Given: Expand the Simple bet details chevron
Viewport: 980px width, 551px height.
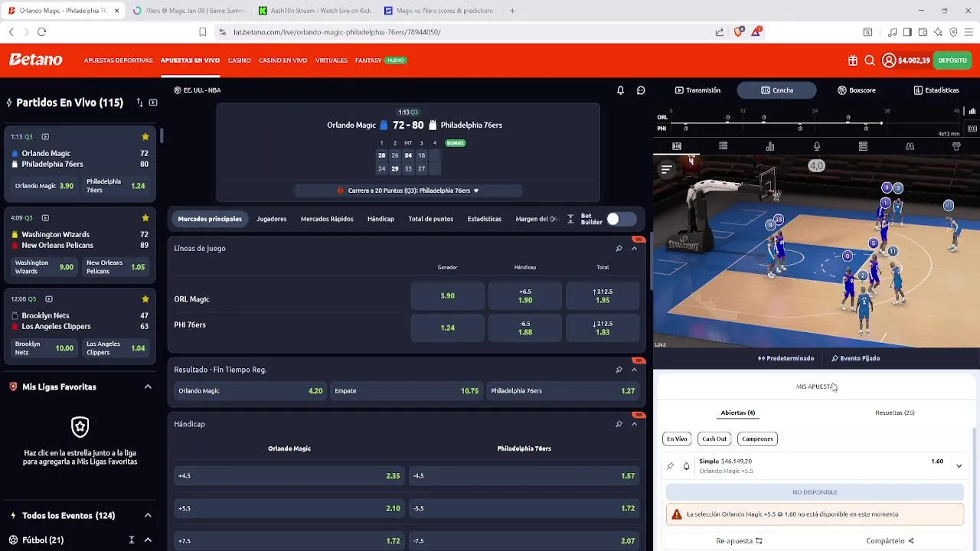Looking at the screenshot, I should [959, 465].
